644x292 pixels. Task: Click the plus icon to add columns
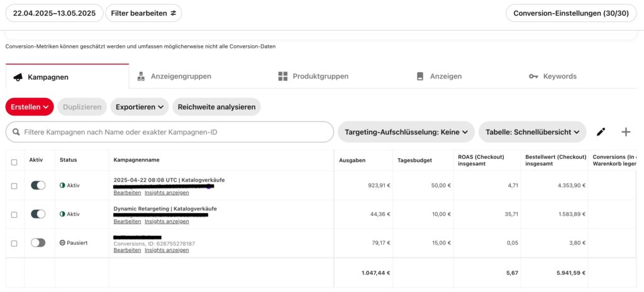(x=626, y=132)
